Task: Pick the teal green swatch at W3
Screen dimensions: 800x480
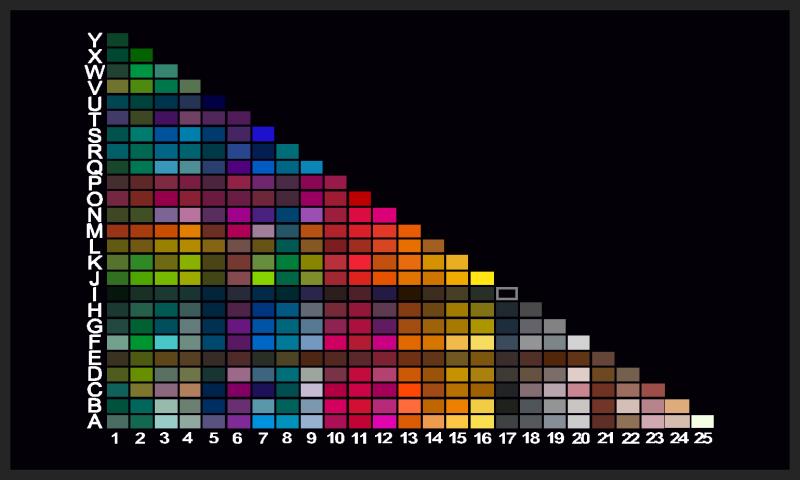Action: 166,70
